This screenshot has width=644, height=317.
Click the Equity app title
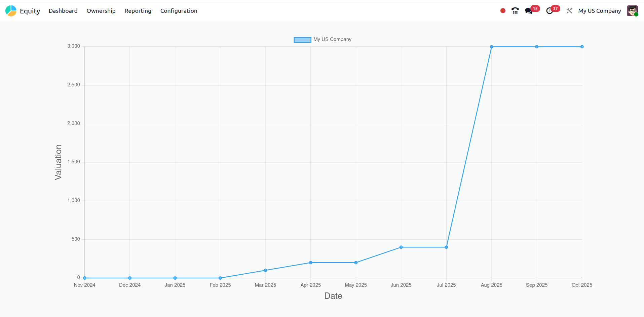point(30,11)
